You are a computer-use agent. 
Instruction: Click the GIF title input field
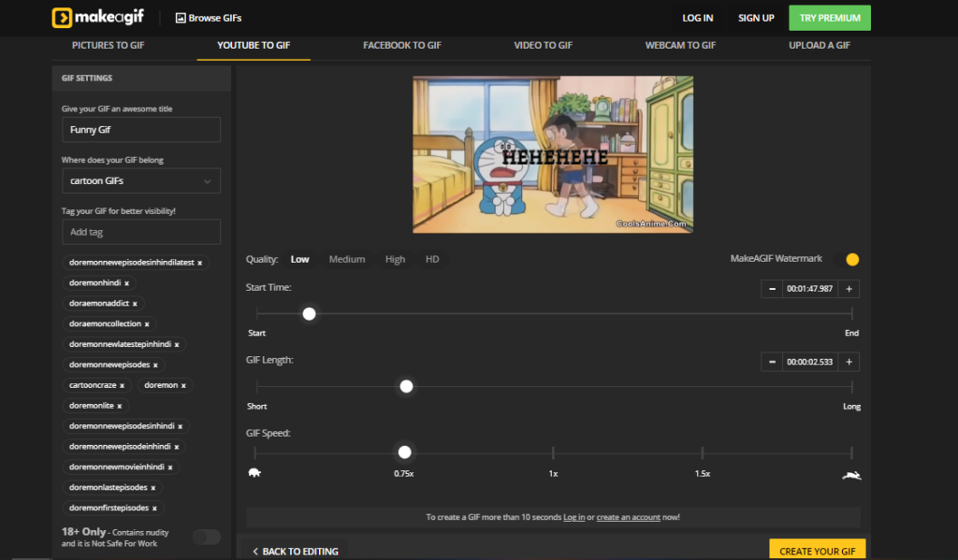click(x=141, y=129)
